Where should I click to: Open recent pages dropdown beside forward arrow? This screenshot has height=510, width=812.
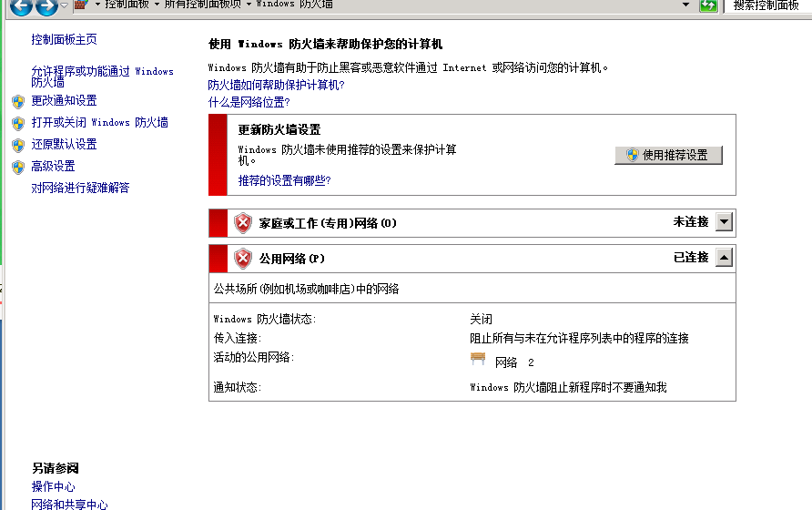coord(65,5)
